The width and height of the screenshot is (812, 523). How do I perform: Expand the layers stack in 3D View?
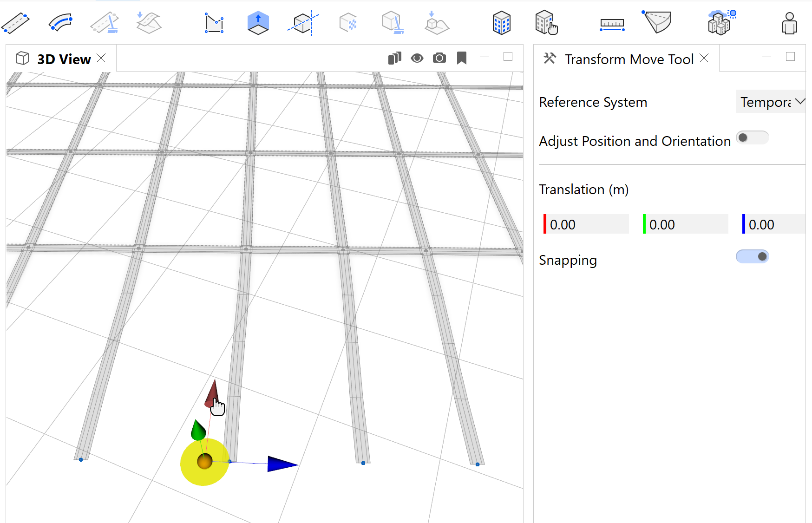(x=394, y=58)
